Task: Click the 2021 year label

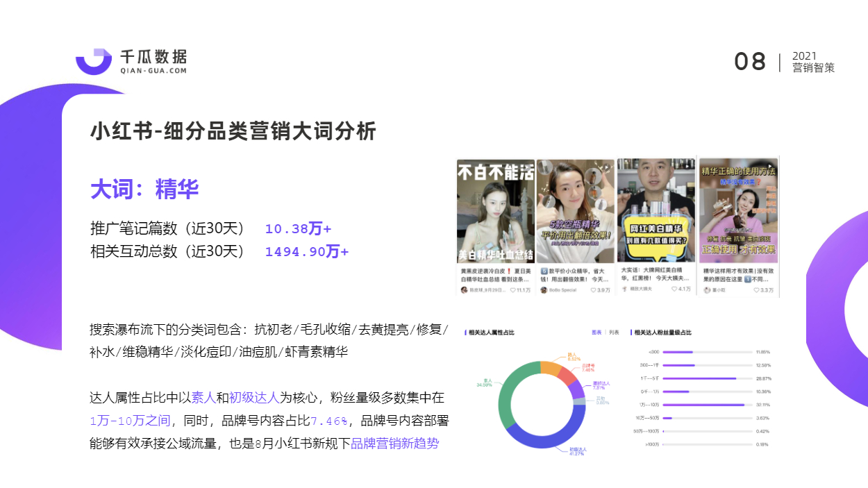Action: (x=804, y=56)
